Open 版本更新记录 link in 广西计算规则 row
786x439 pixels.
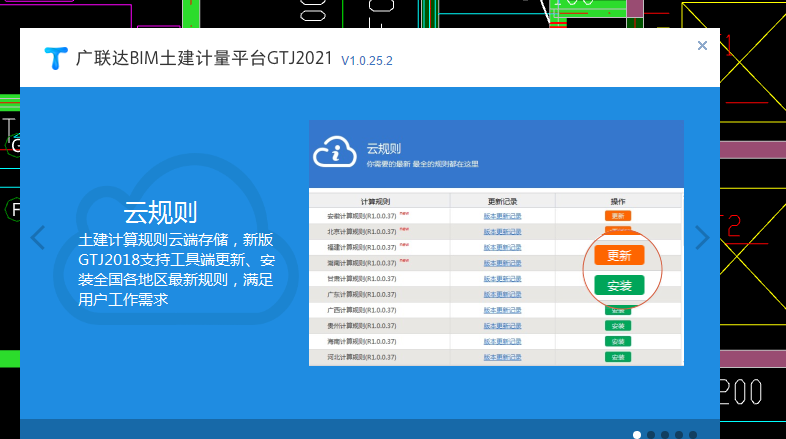point(502,310)
